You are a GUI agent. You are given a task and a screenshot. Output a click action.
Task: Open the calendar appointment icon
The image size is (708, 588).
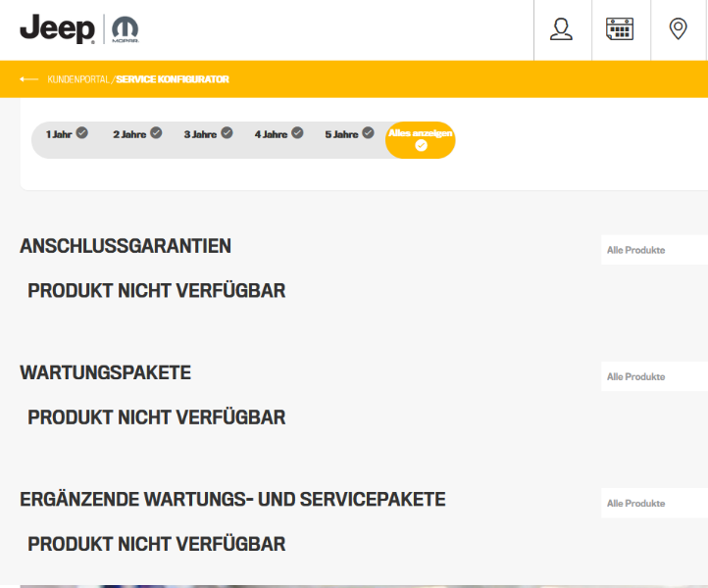click(x=620, y=29)
